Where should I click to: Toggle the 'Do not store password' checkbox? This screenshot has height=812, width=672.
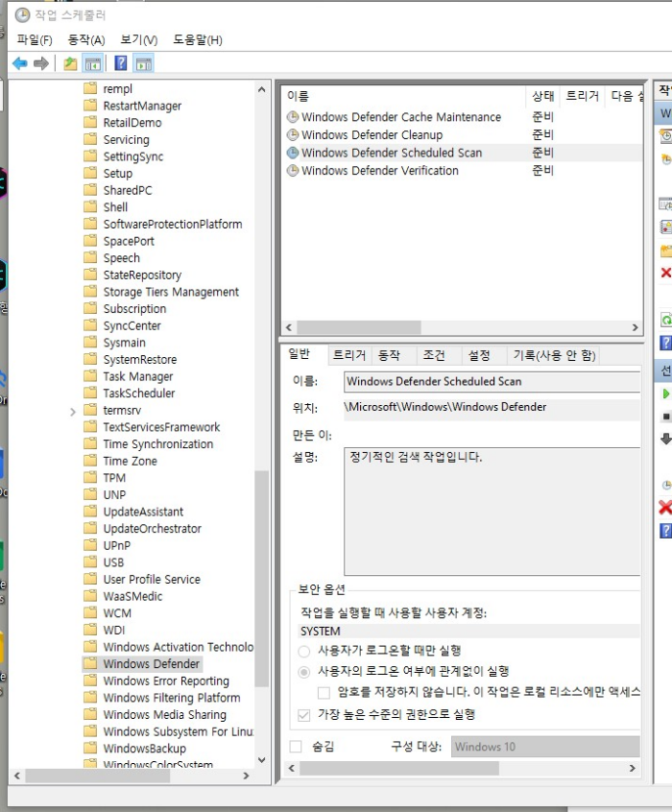point(324,692)
